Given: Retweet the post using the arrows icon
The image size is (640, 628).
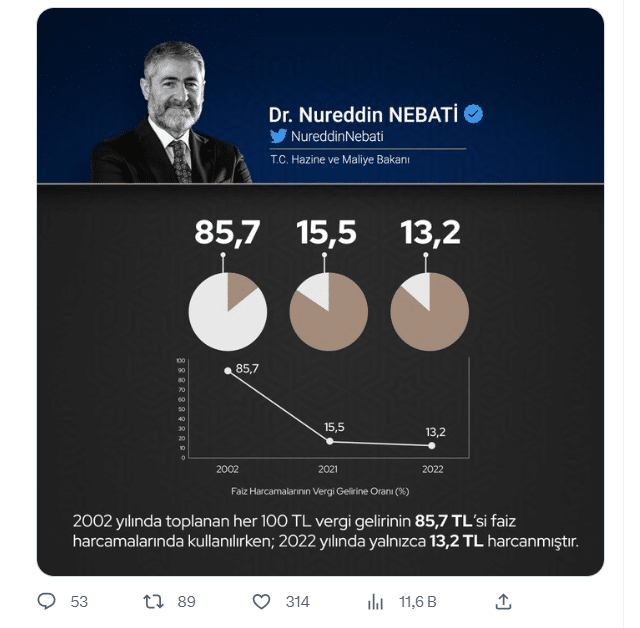Looking at the screenshot, I should tap(153, 601).
